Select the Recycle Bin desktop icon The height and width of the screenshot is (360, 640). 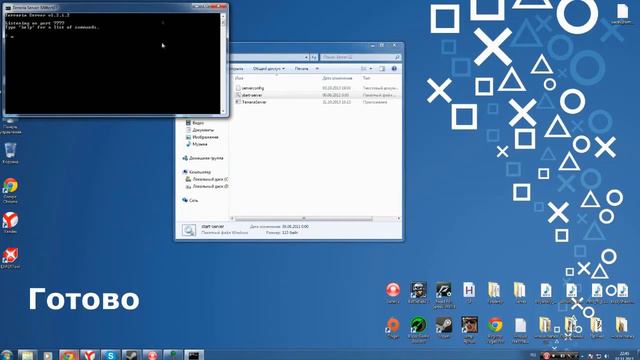(10, 153)
